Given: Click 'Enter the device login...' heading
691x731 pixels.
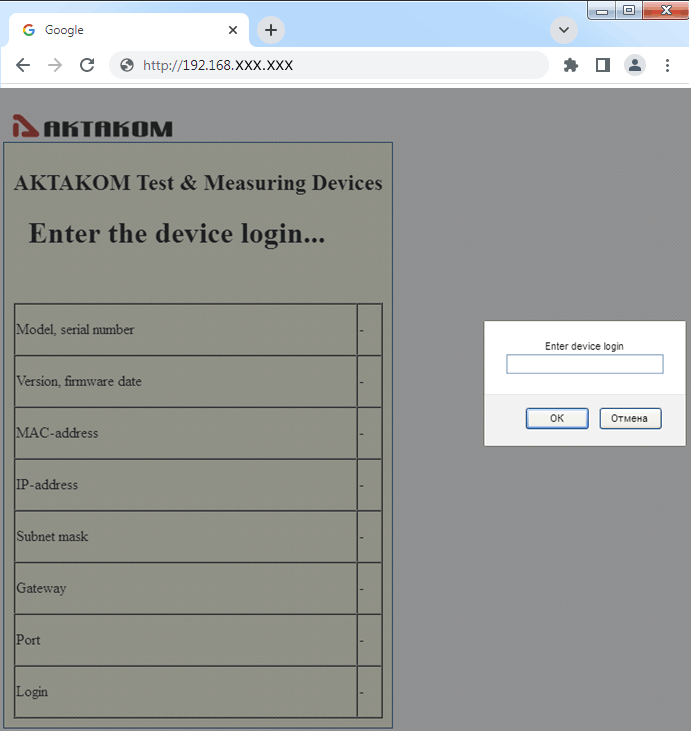Looking at the screenshot, I should [x=177, y=234].
